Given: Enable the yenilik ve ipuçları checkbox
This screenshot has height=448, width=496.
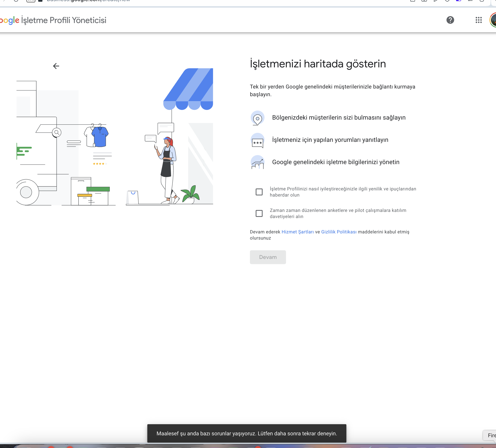Looking at the screenshot, I should 259,192.
